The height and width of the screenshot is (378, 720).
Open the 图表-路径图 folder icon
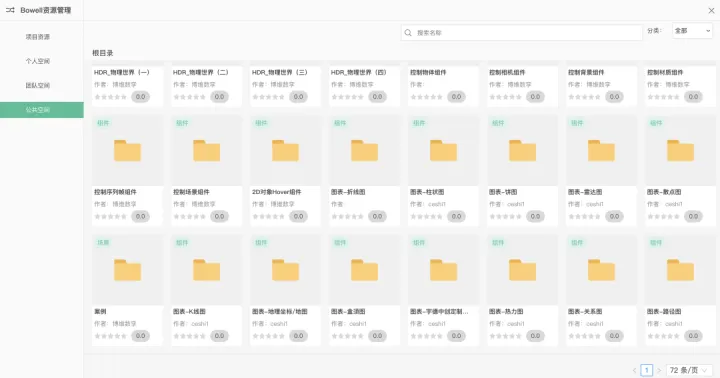click(680, 270)
